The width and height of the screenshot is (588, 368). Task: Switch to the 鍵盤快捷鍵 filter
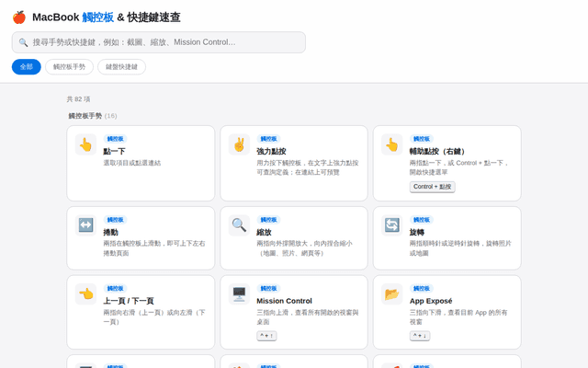click(x=121, y=67)
